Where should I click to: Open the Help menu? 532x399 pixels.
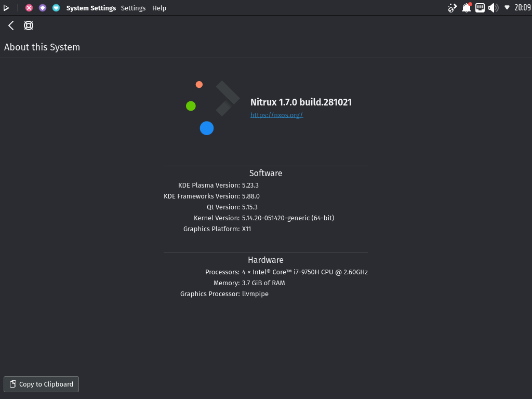(x=159, y=8)
